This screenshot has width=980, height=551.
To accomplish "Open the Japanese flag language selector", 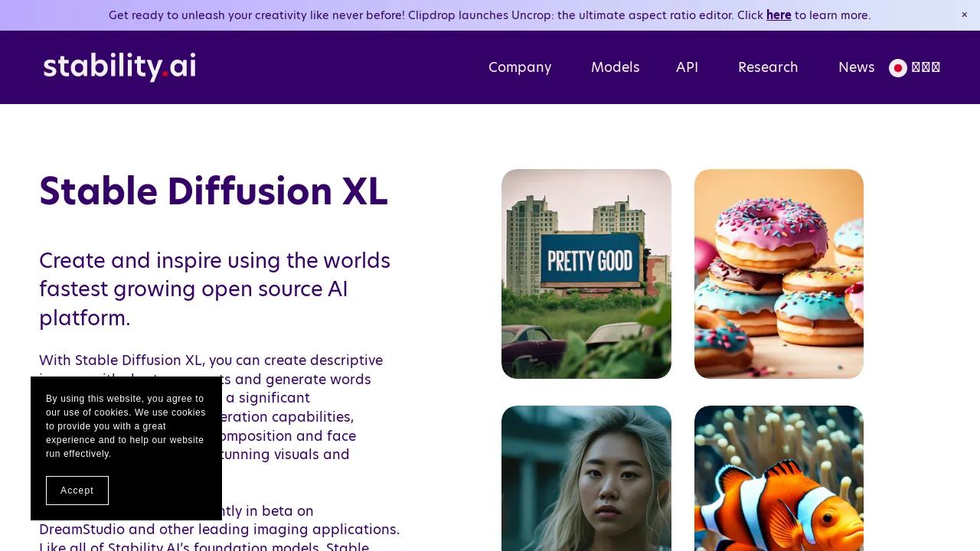I will pos(914,68).
